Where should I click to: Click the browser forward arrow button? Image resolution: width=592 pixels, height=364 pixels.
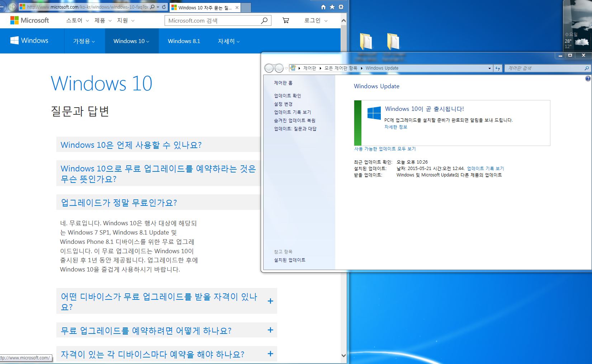coord(12,7)
